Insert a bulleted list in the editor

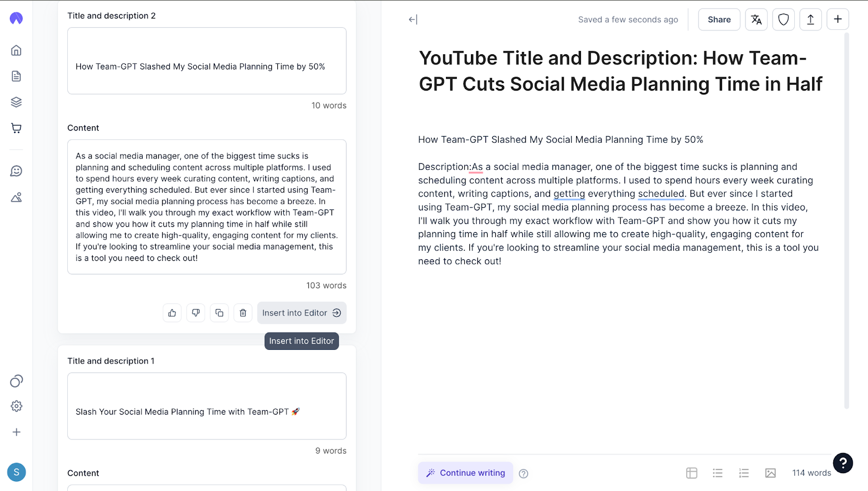(x=718, y=473)
